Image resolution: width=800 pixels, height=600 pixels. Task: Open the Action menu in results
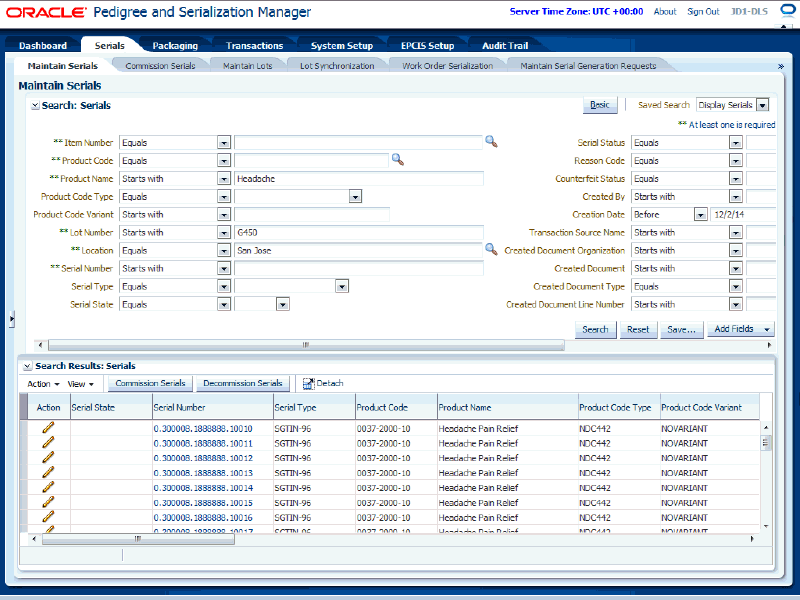pyautogui.click(x=43, y=384)
